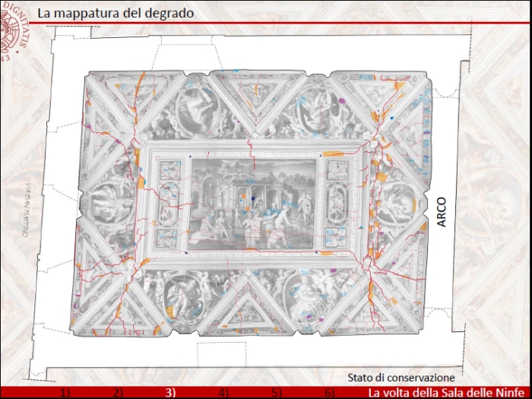532x399 pixels.
Task: Open section 4) in the footer bar
Action: pyautogui.click(x=223, y=393)
